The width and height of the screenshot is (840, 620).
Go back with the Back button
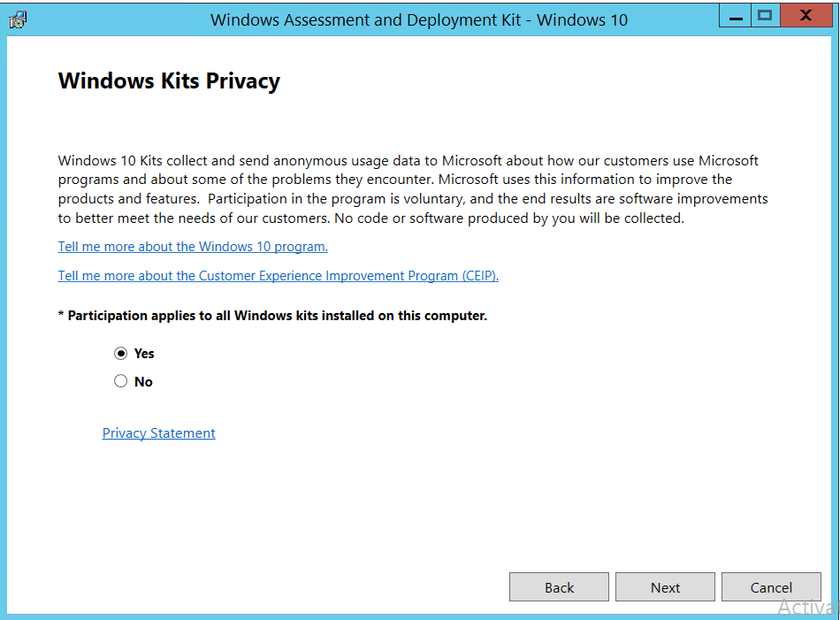[559, 587]
